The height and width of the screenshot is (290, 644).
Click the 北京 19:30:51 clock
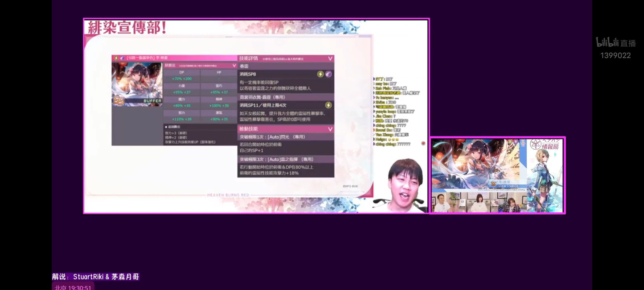(73, 288)
